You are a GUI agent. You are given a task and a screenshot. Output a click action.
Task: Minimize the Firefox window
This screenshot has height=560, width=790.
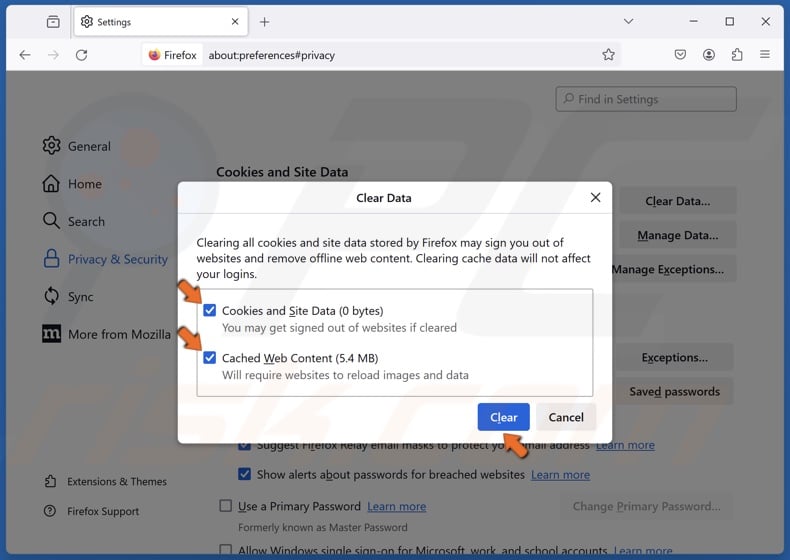693,21
